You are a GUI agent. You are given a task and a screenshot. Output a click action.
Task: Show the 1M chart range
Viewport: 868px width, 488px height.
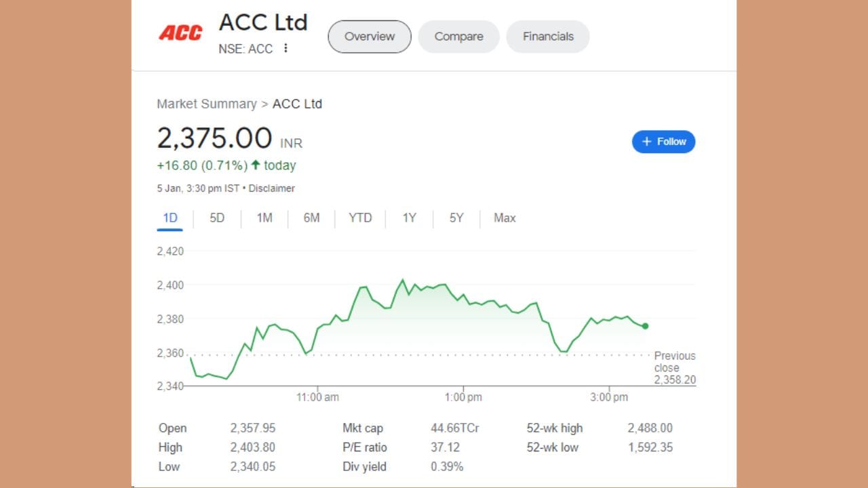(264, 218)
